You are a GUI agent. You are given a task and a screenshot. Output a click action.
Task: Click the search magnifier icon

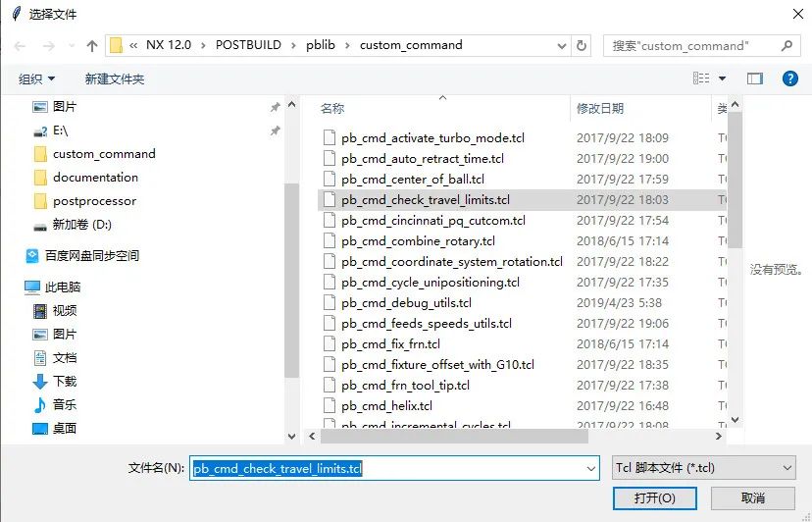tap(787, 45)
